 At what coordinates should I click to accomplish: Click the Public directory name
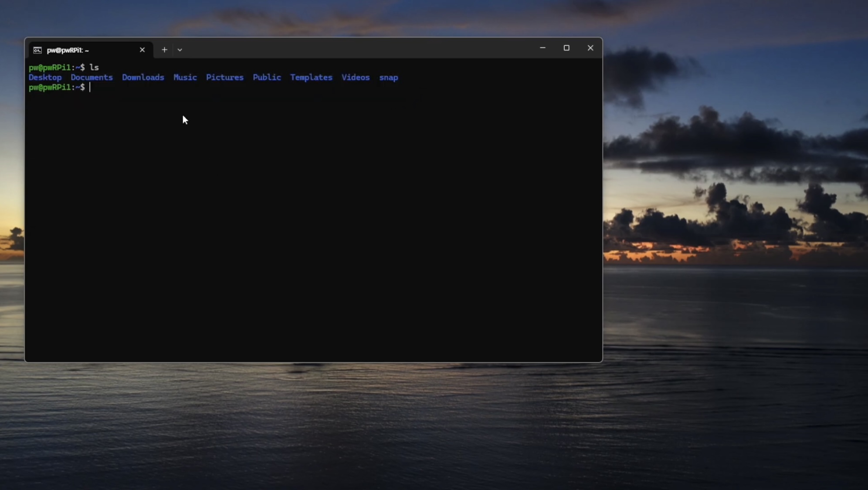coord(267,78)
